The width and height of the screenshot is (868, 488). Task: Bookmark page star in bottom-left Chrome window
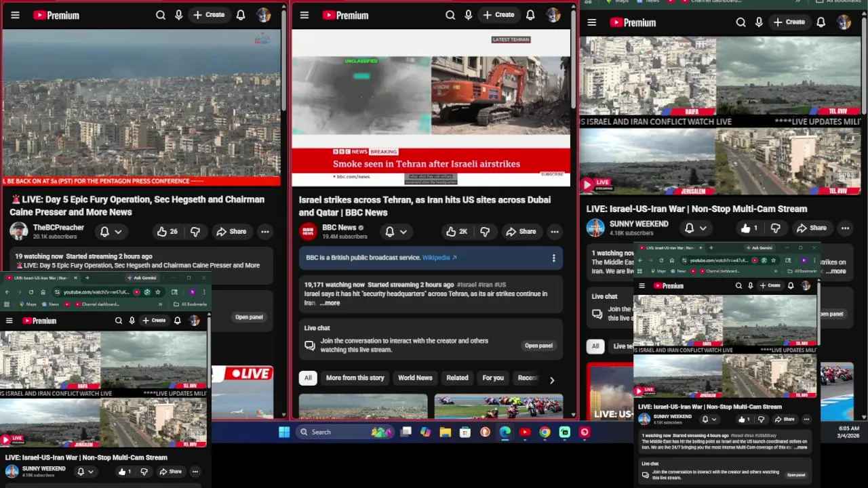pos(157,292)
